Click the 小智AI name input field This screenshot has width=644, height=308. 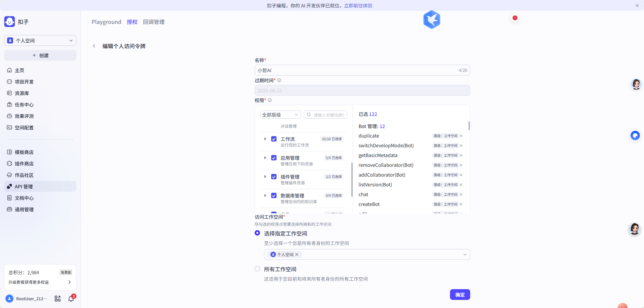[362, 70]
